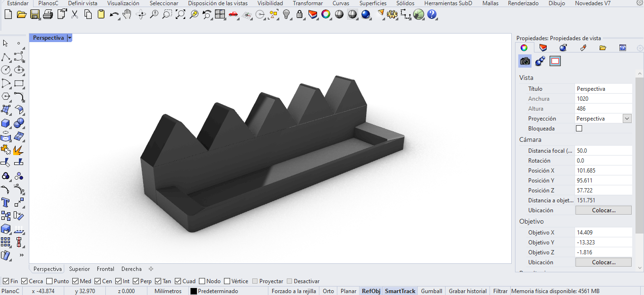Enable the Punto osnap checkbox
The width and height of the screenshot is (644, 295).
(49, 281)
